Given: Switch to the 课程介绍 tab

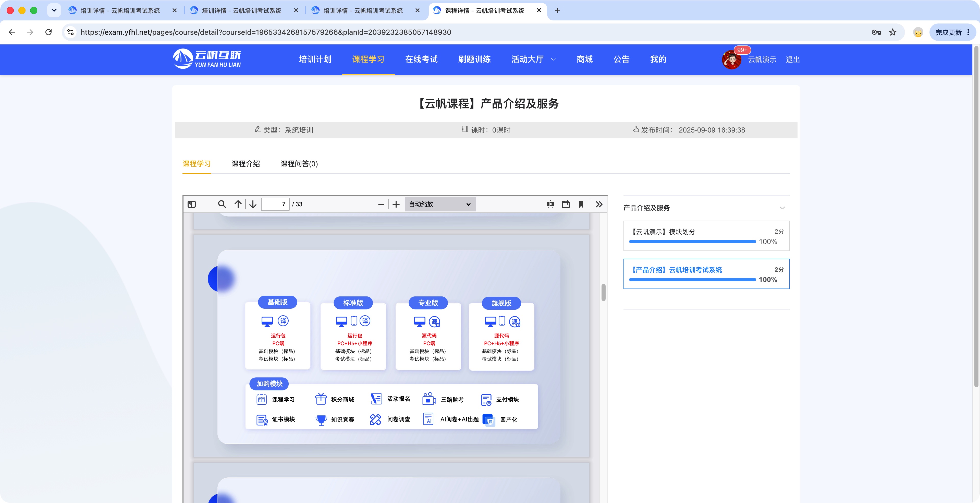Looking at the screenshot, I should pyautogui.click(x=246, y=164).
